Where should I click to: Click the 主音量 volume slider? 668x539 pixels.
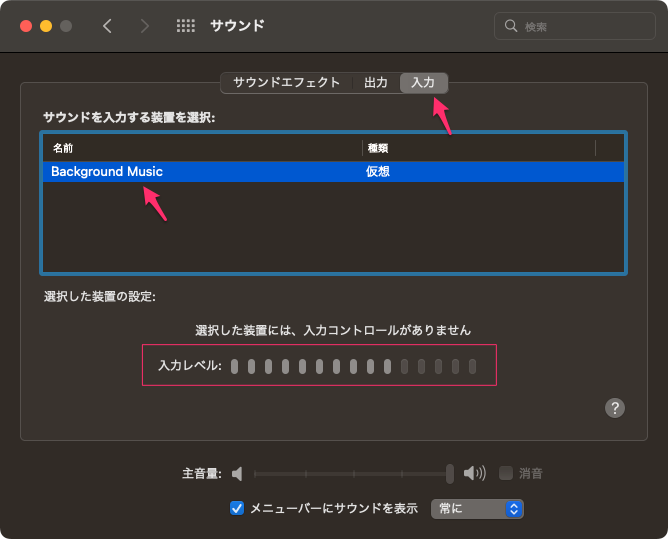coord(350,473)
